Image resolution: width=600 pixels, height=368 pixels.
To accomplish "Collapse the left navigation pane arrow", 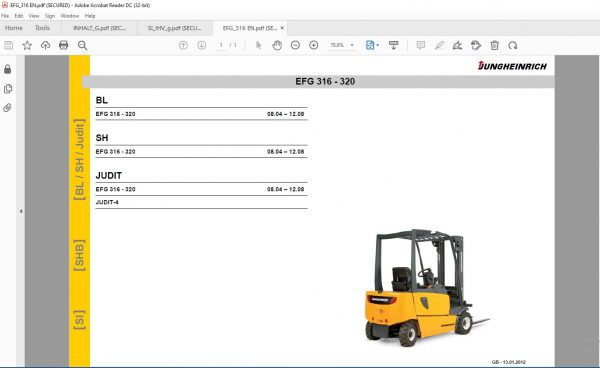I will (x=21, y=211).
